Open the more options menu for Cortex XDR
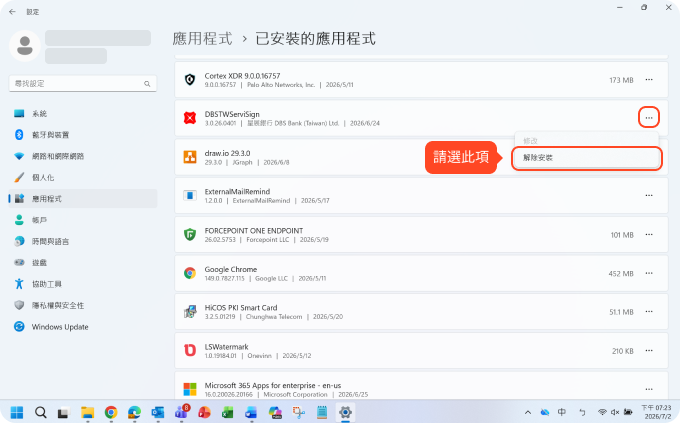The height and width of the screenshot is (423, 680). (649, 80)
